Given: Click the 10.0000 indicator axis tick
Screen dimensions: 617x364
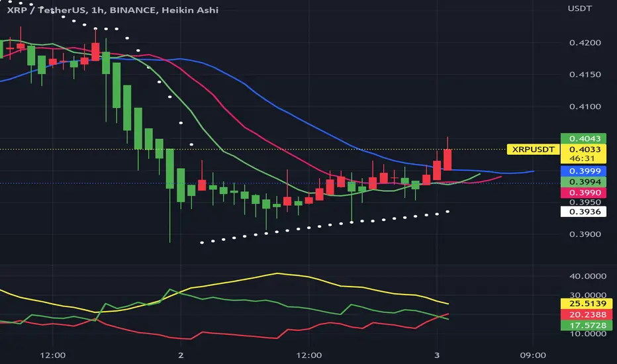Looking at the screenshot, I should (587, 334).
